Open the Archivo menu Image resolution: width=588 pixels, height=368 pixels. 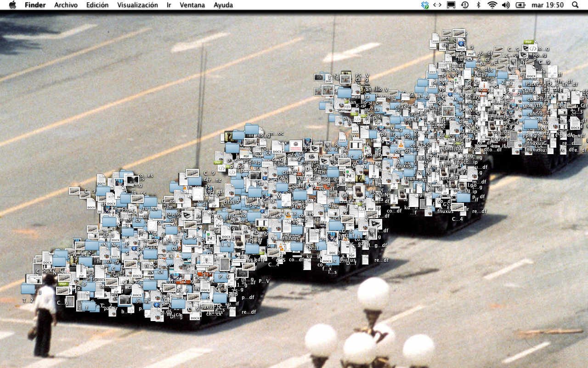tap(65, 5)
